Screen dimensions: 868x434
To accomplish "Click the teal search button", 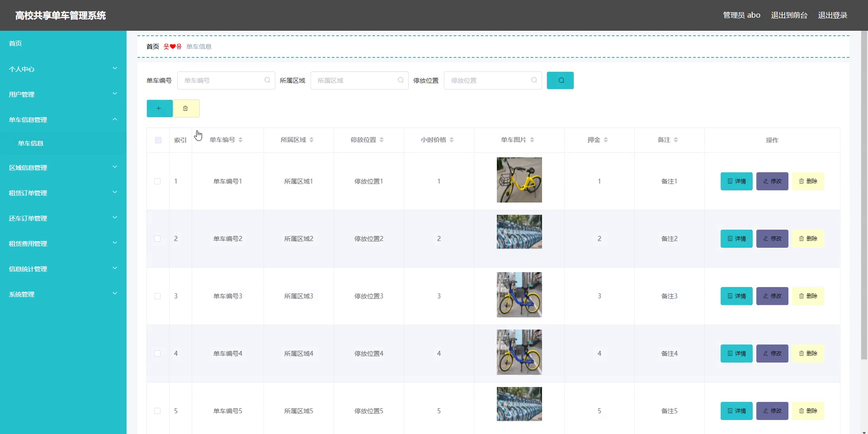I will pos(560,80).
